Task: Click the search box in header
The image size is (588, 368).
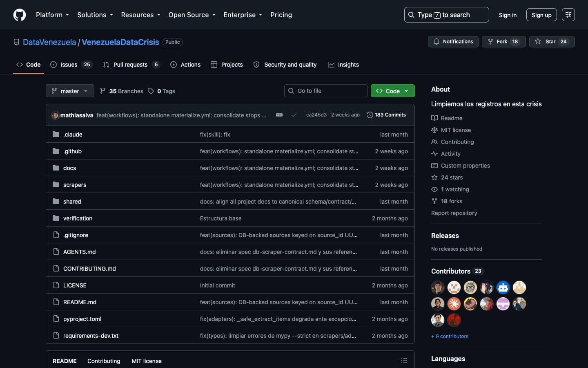Action: pos(446,15)
